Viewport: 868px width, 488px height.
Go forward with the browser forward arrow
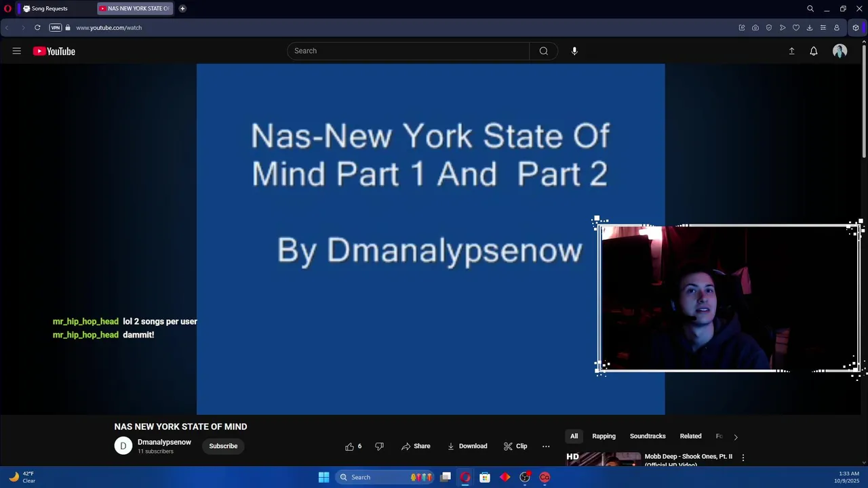[22, 28]
